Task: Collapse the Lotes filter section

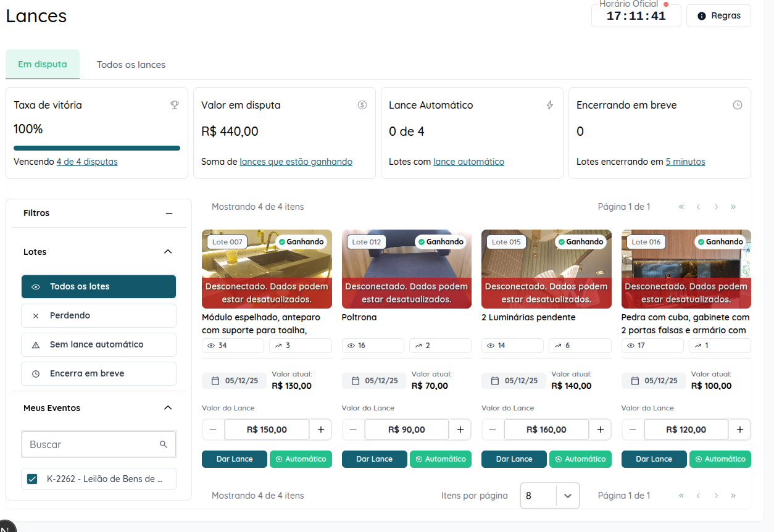Action: coord(167,252)
